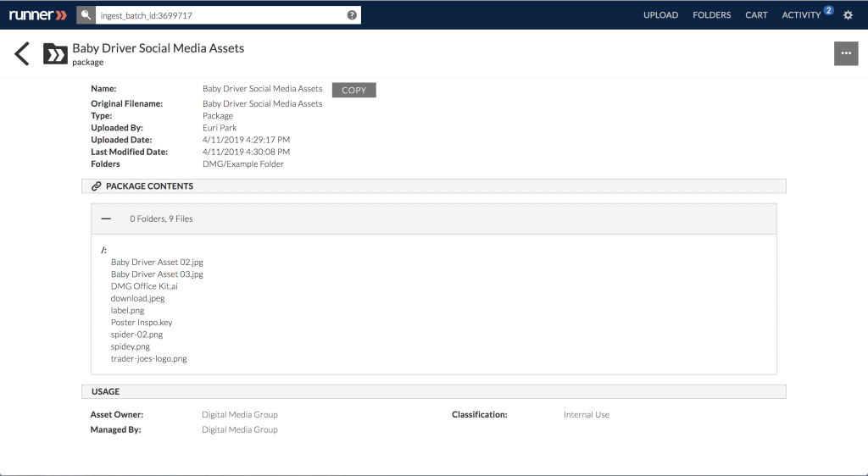Screen dimensions: 868x476
Task: Click the activity notification badge
Action: pos(828,10)
